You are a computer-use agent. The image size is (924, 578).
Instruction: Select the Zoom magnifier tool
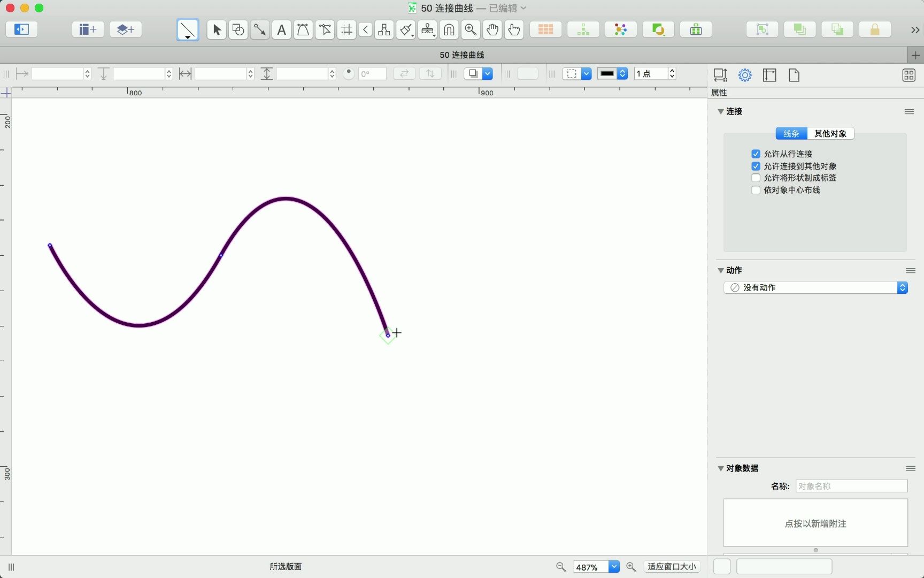pos(471,30)
